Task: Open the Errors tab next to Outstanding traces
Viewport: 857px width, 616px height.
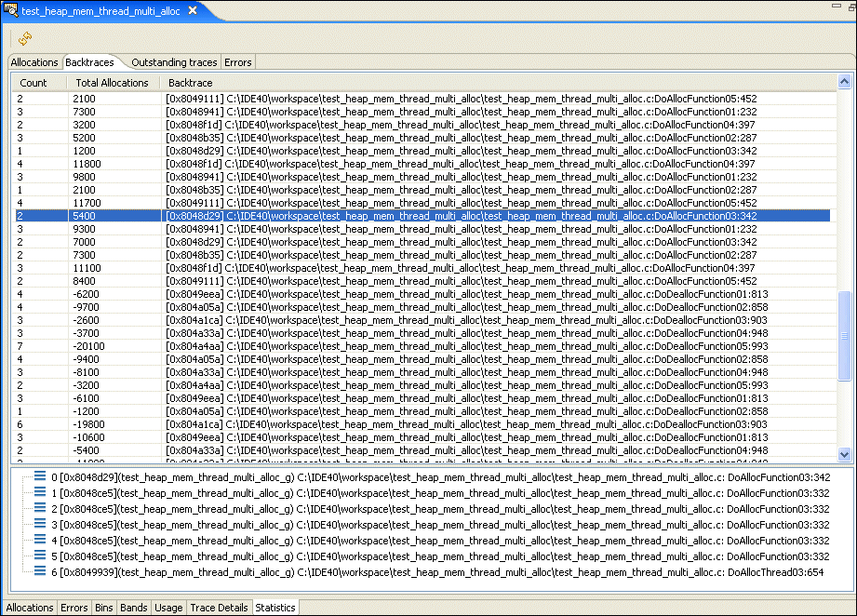Action: 237,62
